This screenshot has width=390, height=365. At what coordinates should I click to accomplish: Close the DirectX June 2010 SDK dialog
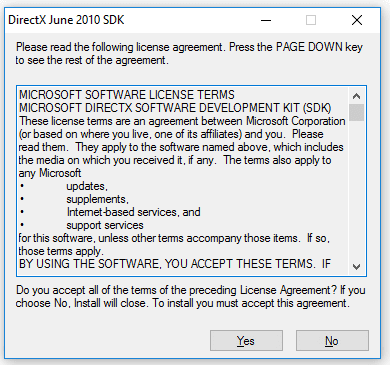[357, 20]
